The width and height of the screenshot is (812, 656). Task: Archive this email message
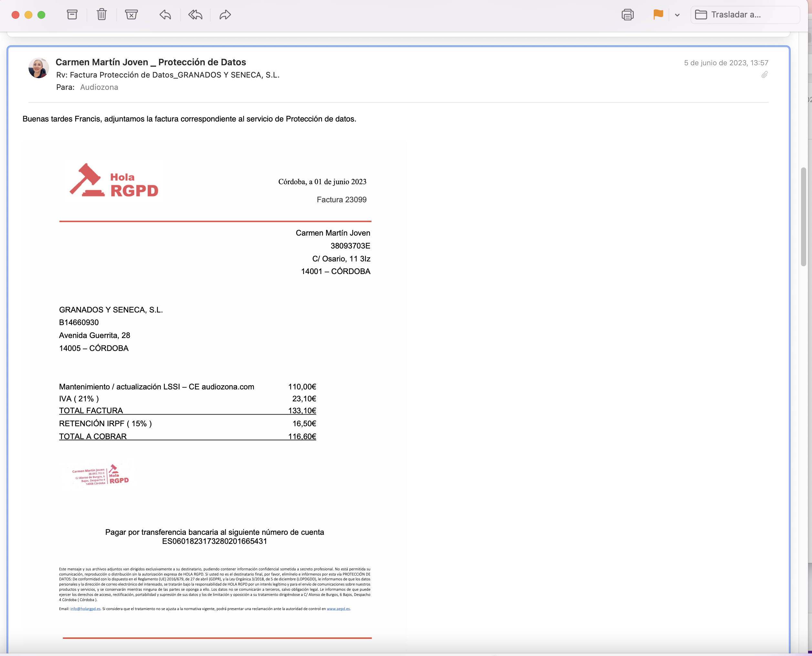point(72,15)
